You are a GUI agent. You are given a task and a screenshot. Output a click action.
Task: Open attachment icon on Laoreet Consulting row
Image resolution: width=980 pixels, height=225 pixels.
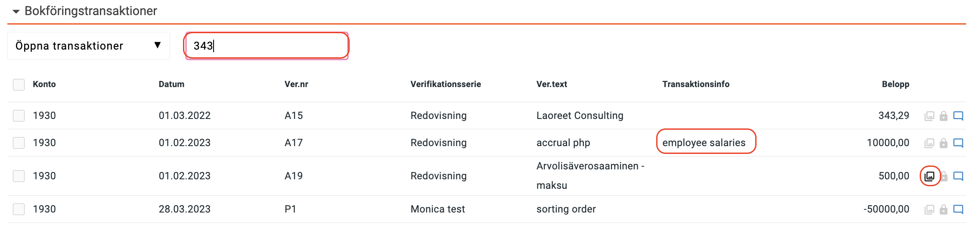(930, 116)
